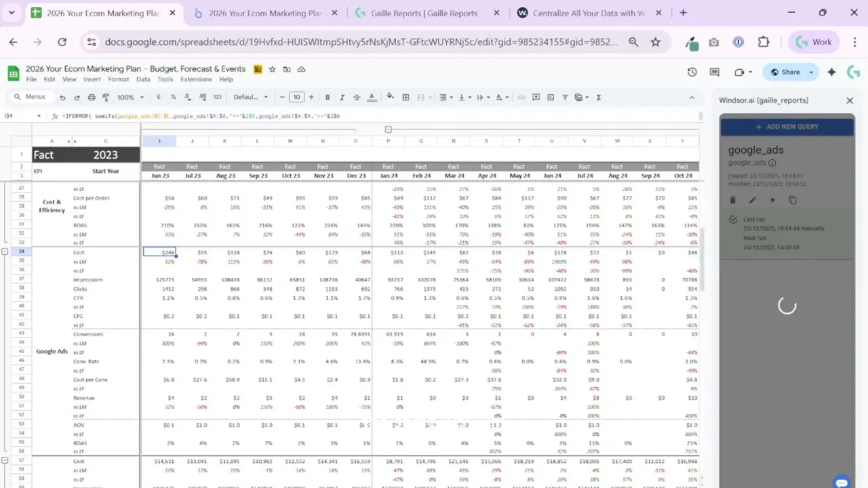This screenshot has width=868, height=488.
Task: Click the ADD NEW QUERY button
Action: (787, 126)
